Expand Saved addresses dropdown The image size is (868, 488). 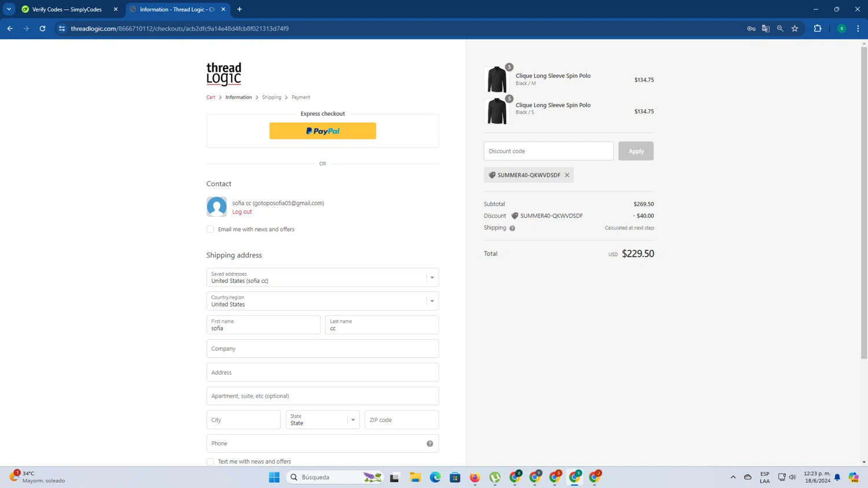(322, 278)
